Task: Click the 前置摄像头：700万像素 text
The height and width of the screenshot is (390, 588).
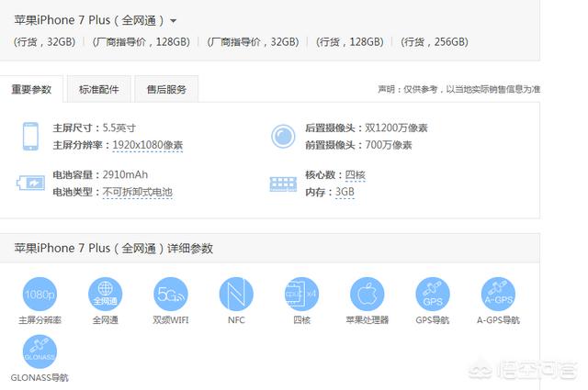Action: click(x=358, y=145)
